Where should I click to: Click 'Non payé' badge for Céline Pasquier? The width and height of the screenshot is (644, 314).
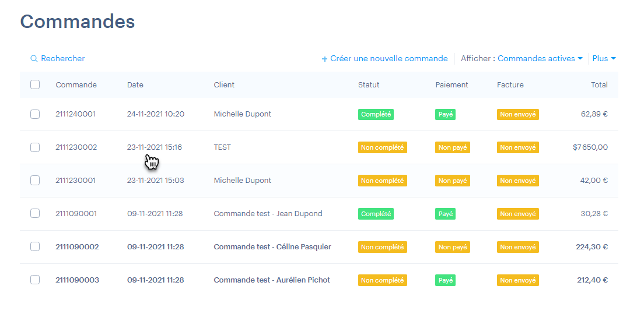(452, 248)
